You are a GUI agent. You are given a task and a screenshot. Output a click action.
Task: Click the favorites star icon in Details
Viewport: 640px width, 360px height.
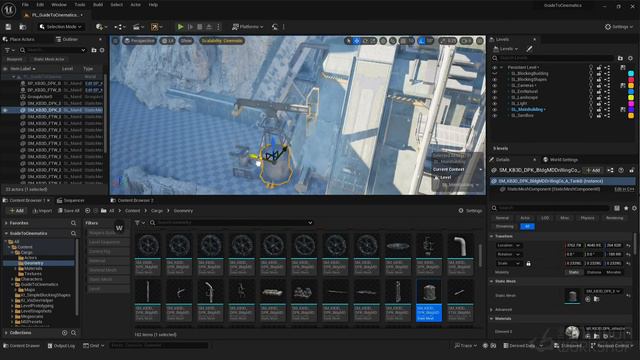(x=626, y=208)
